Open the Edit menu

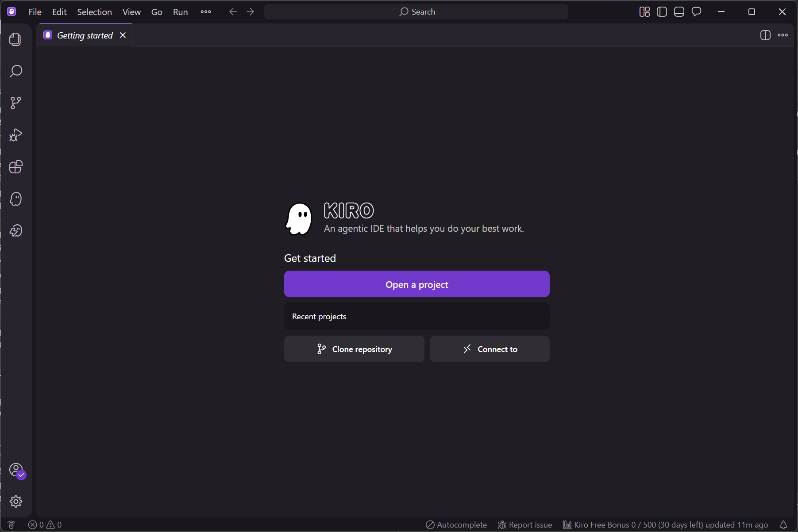[59, 12]
